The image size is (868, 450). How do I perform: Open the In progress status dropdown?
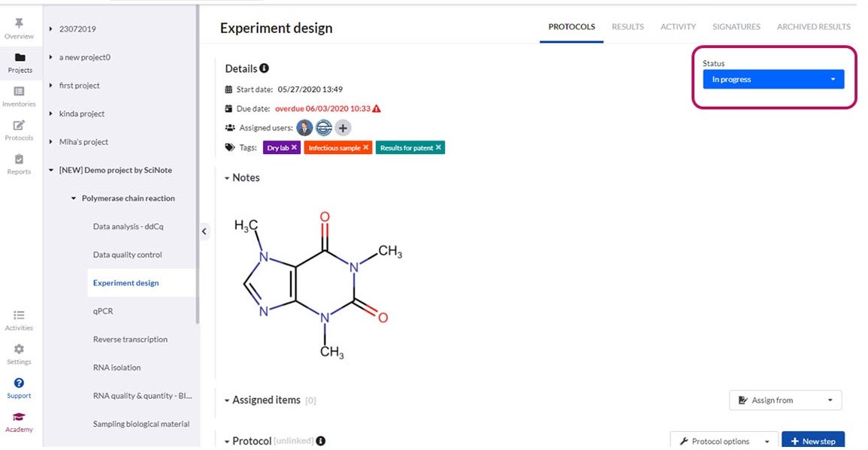[773, 79]
